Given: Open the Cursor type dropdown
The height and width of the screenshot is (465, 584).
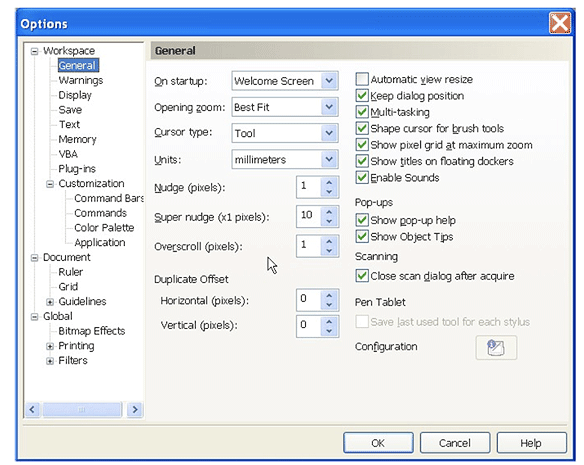Looking at the screenshot, I should (x=329, y=133).
